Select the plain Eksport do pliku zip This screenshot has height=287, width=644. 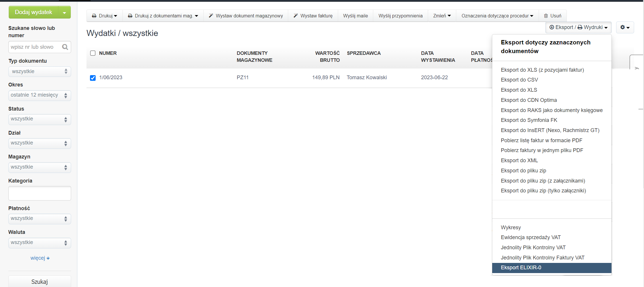pos(524,171)
